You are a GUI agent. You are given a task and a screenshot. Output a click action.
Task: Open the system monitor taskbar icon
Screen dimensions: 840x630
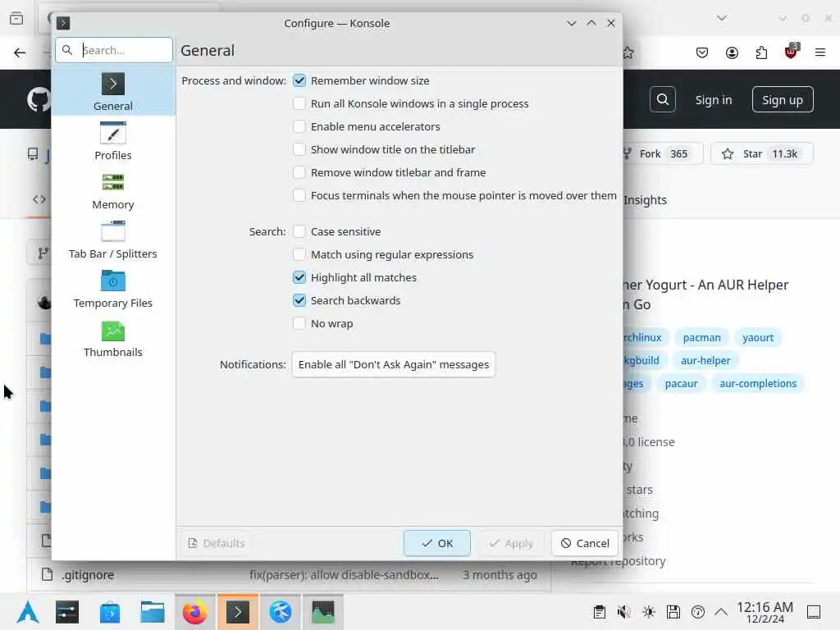click(x=323, y=612)
